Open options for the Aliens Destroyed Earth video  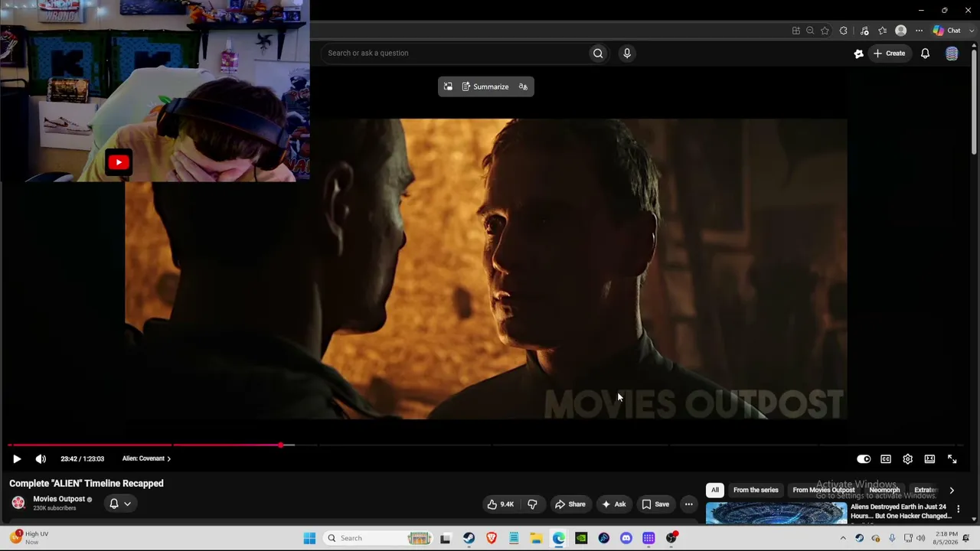point(958,509)
